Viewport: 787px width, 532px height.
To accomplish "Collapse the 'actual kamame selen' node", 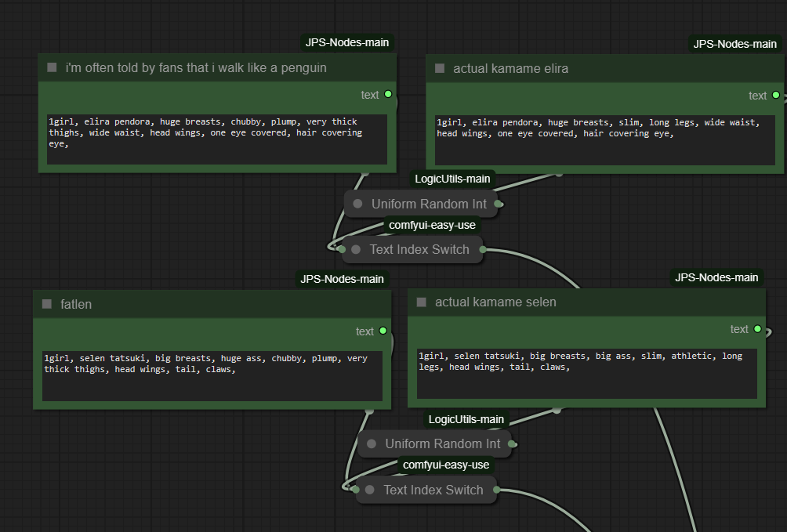I will [x=422, y=302].
